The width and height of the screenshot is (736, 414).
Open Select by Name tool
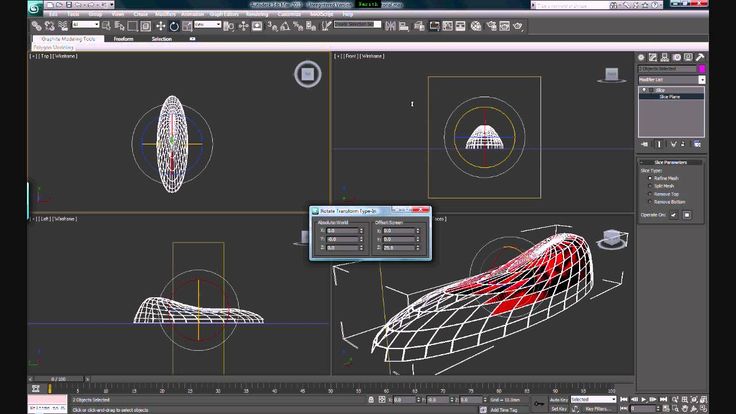click(119, 26)
